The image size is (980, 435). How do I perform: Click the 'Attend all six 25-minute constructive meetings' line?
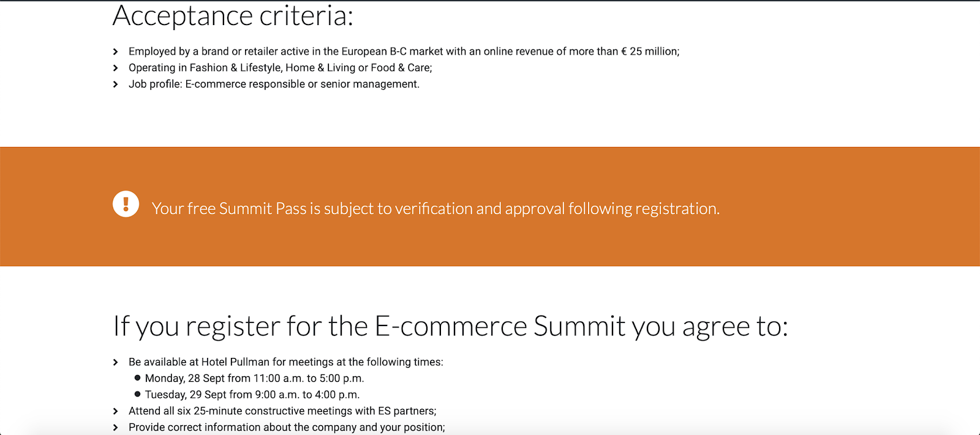[282, 411]
